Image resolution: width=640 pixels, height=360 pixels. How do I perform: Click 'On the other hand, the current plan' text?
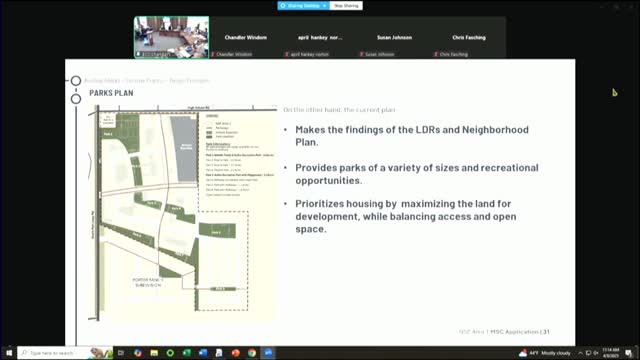[339, 110]
